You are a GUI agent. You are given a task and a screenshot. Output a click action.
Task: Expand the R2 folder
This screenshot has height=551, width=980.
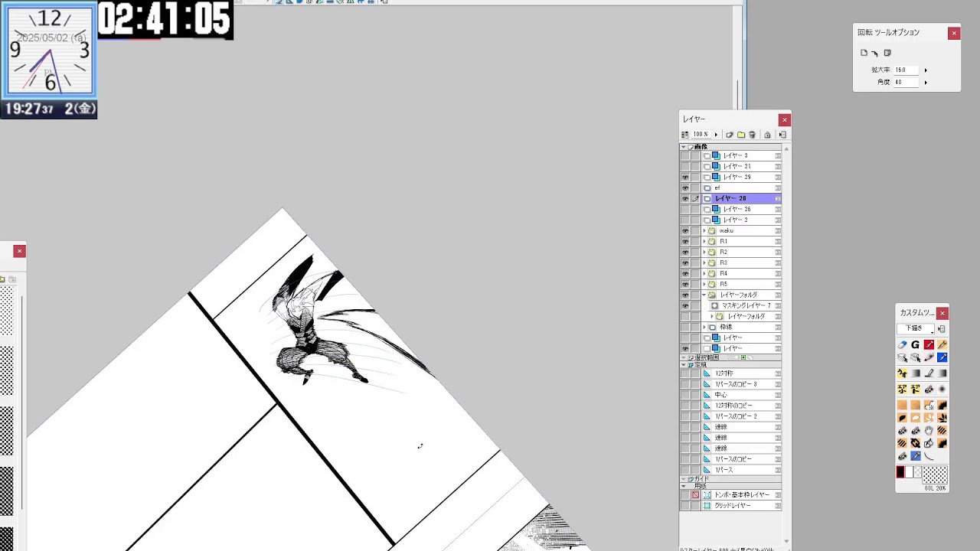click(704, 252)
